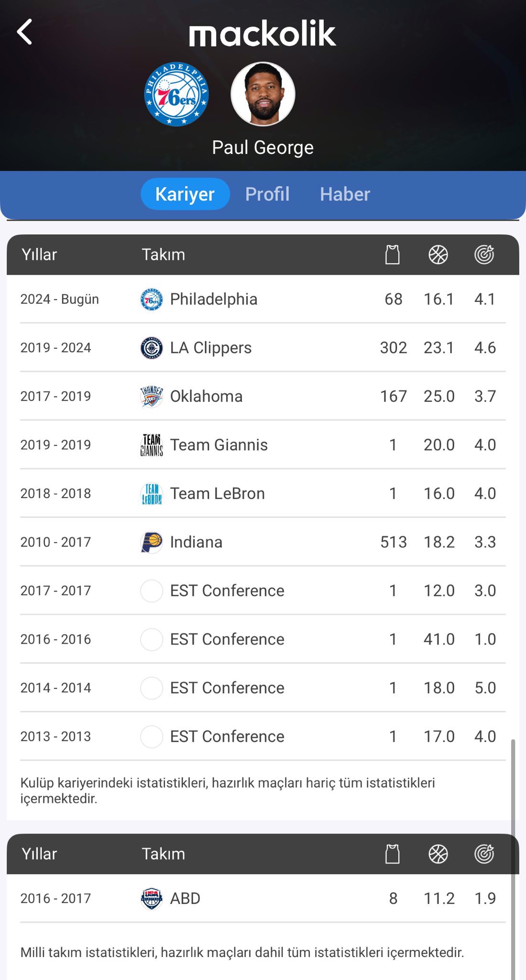
Task: Open the ABD national team link
Action: click(x=185, y=899)
